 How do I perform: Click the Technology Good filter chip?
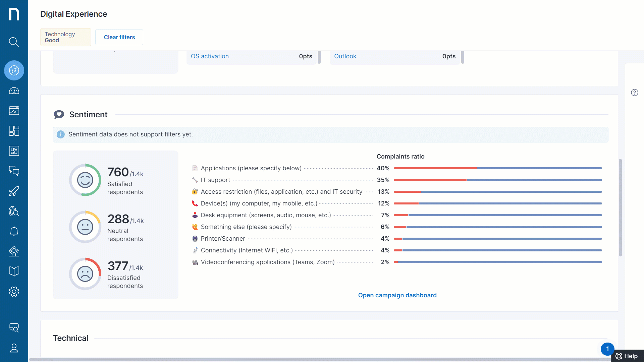[x=65, y=37]
